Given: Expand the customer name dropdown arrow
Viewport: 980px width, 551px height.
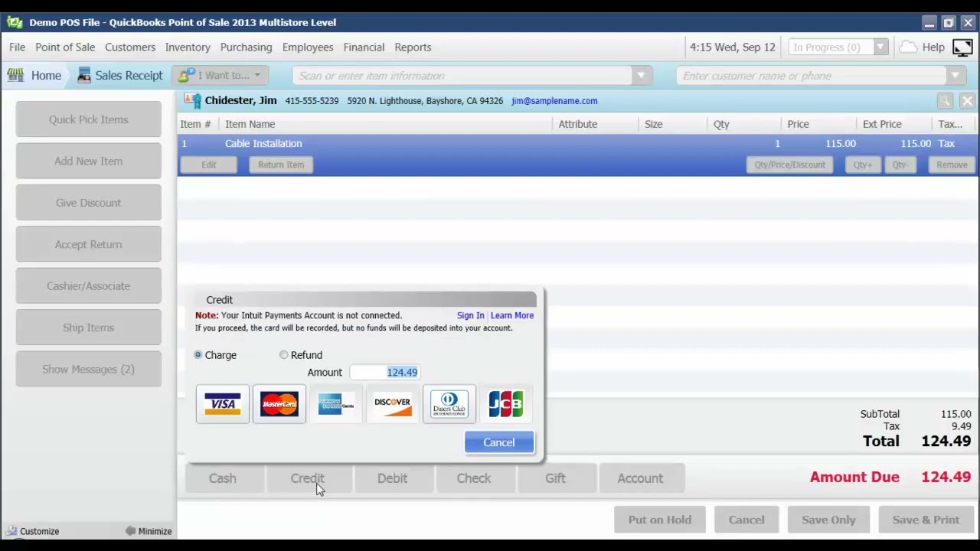Looking at the screenshot, I should [x=955, y=76].
